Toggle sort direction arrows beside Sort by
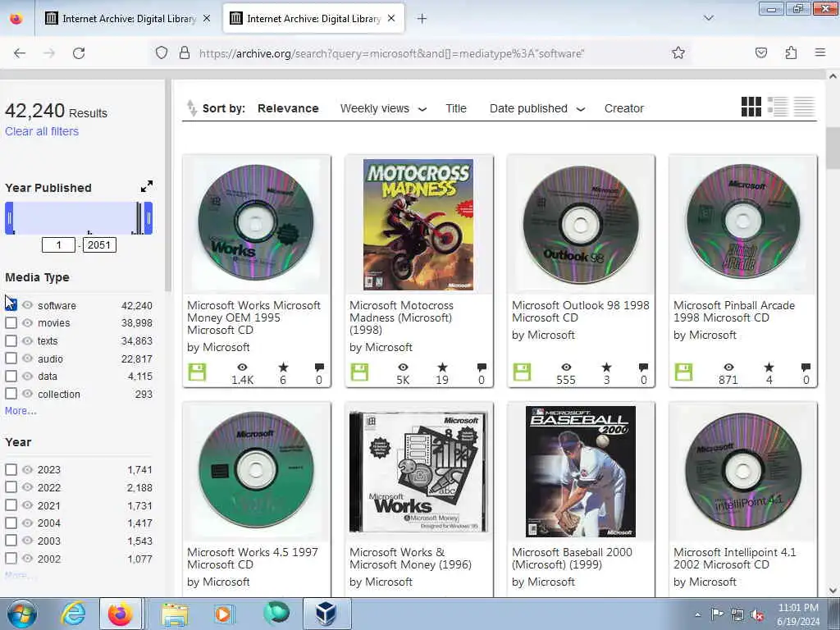The width and height of the screenshot is (840, 630). click(x=192, y=108)
